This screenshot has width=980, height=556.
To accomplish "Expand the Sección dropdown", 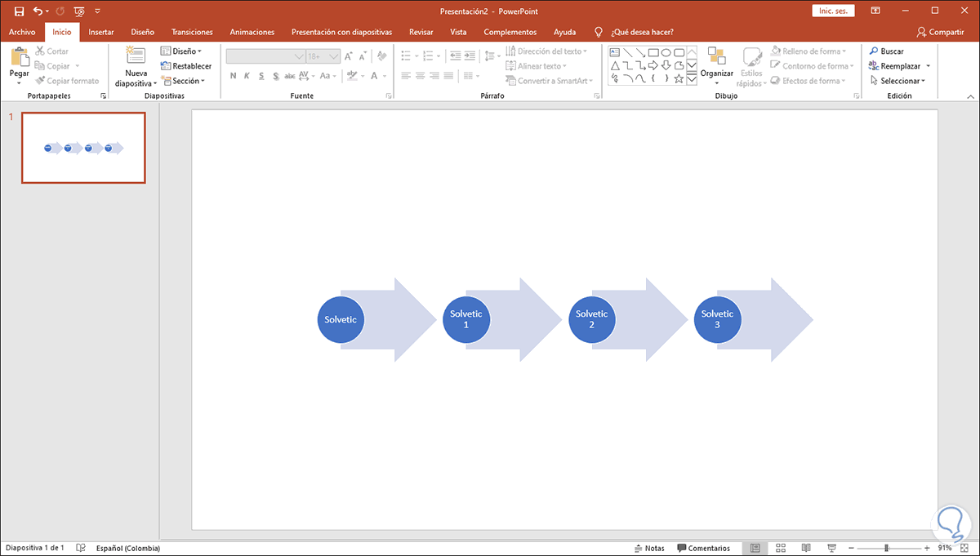I will (183, 81).
